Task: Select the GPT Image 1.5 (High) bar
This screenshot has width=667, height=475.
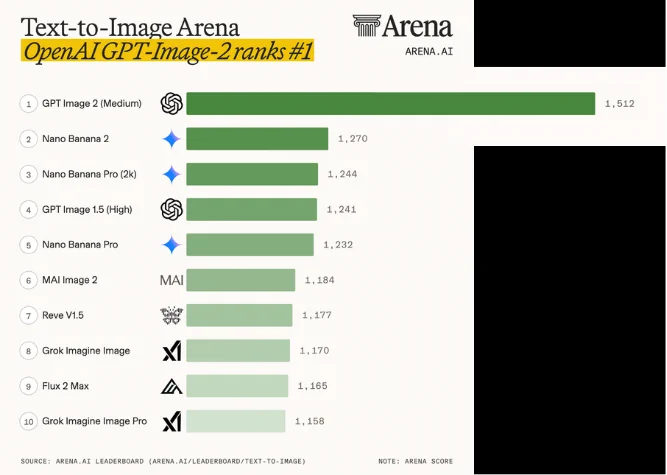Action: point(251,209)
